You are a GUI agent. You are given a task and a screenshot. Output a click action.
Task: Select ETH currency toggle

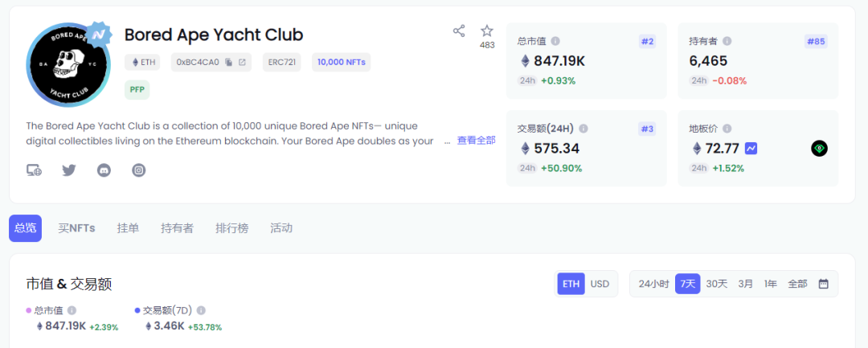click(571, 284)
